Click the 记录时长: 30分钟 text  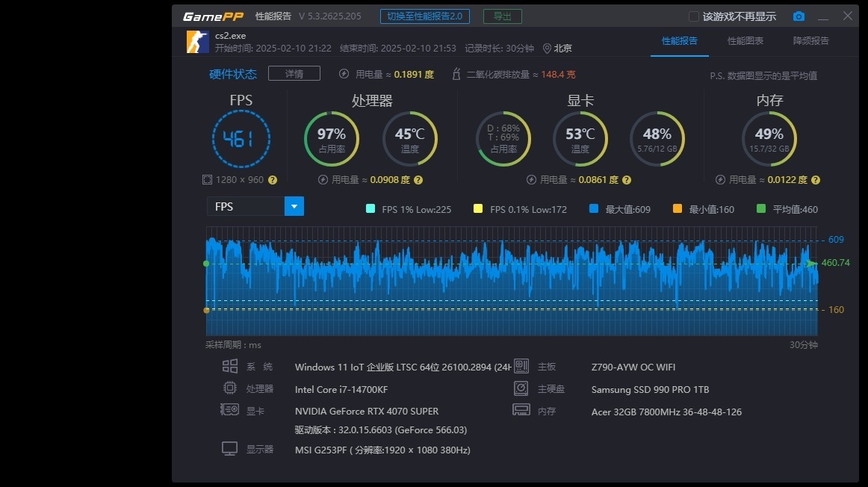click(499, 48)
